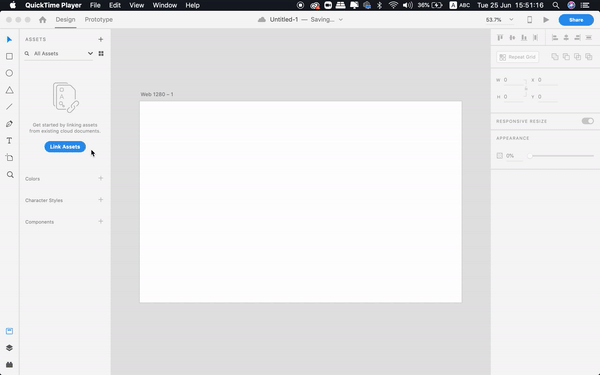Click the boolean Exclude Overlap icon
600x375 pixels.
click(589, 57)
